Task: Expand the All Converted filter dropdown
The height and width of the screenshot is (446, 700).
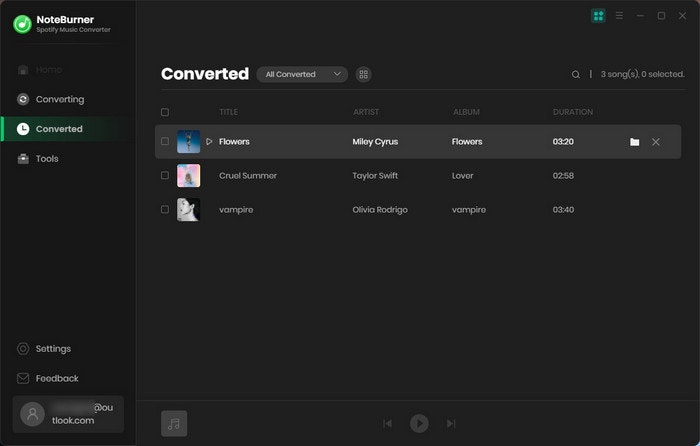Action: click(x=302, y=74)
